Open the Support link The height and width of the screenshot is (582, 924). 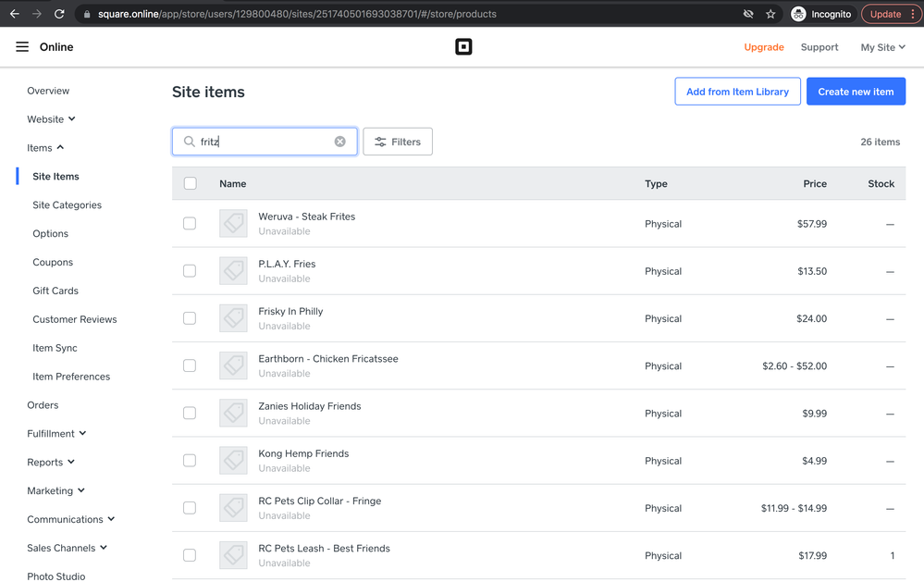pos(819,47)
